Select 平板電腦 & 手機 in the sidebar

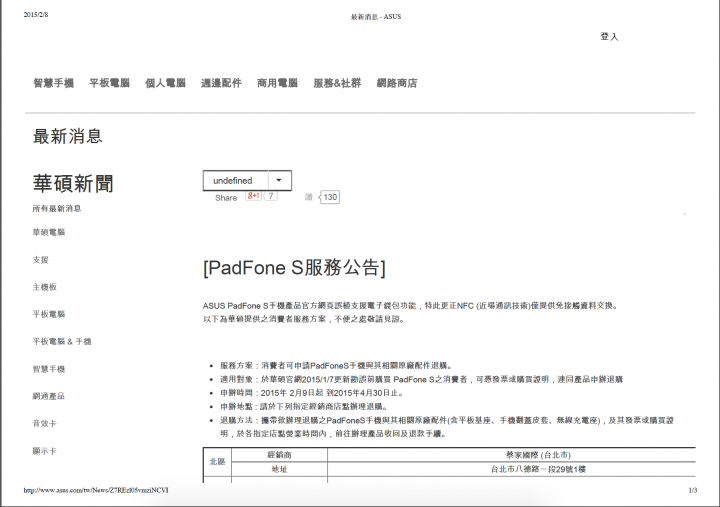point(62,342)
